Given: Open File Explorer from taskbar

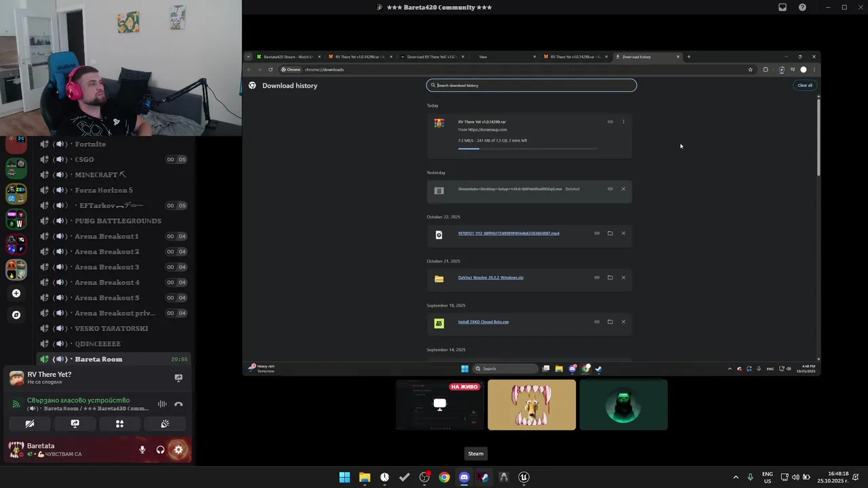Looking at the screenshot, I should click(x=365, y=477).
